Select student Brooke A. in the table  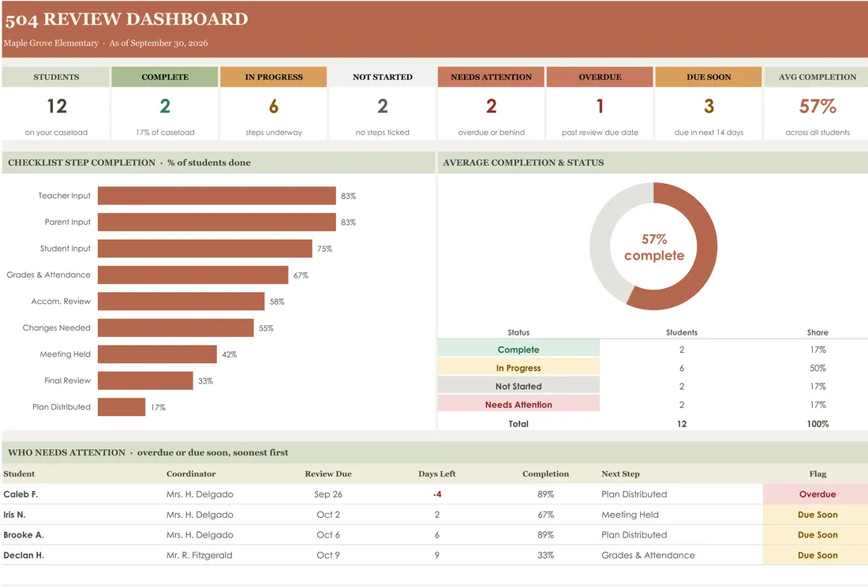(23, 535)
